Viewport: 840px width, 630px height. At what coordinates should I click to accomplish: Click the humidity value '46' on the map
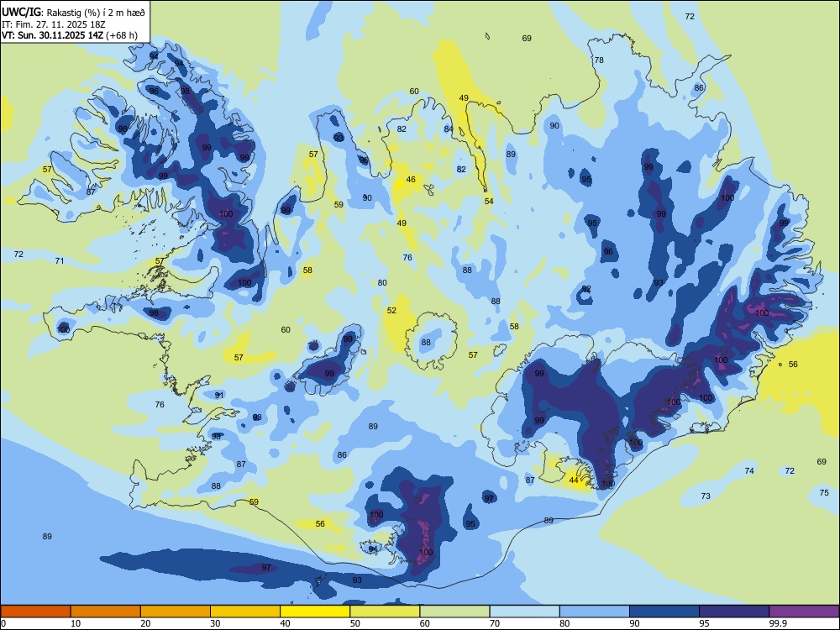411,180
